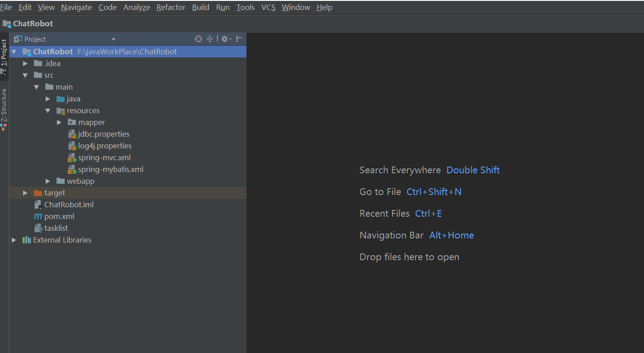The height and width of the screenshot is (353, 644).
Task: Click the ChatRobot.iml file icon
Action: [x=38, y=205]
